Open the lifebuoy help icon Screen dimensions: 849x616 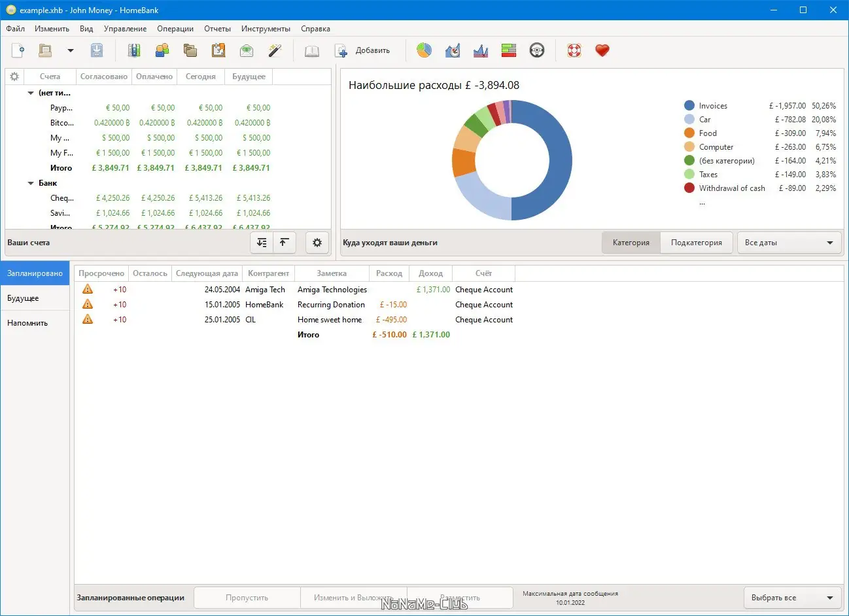(574, 50)
